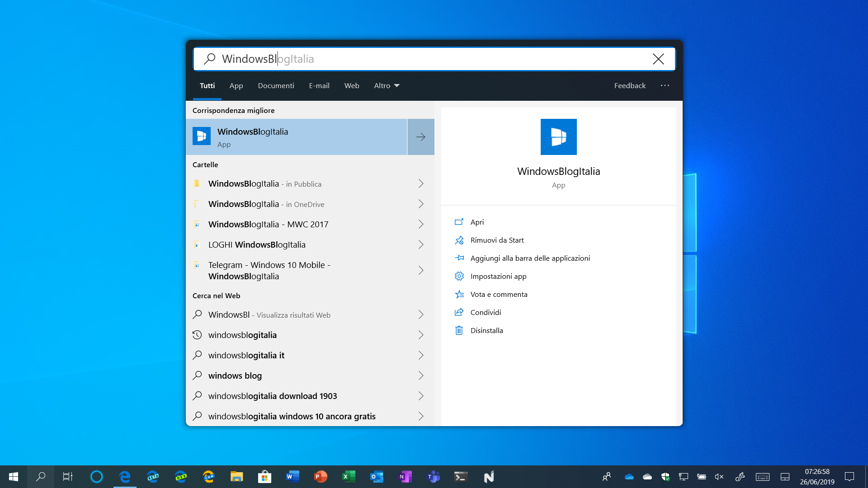Viewport: 868px width, 488px height.
Task: Expand the 'windows blog' suggestion chevron
Action: pyautogui.click(x=421, y=375)
